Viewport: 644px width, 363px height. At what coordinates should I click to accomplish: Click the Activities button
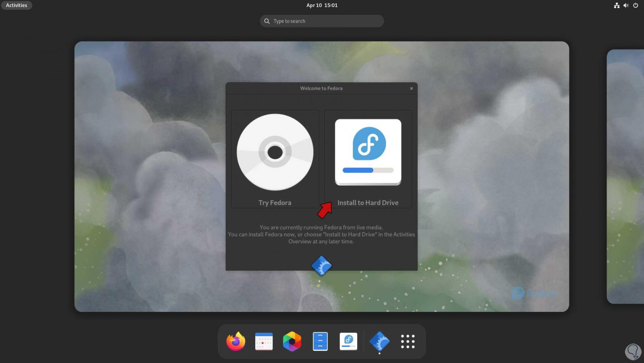pyautogui.click(x=16, y=5)
